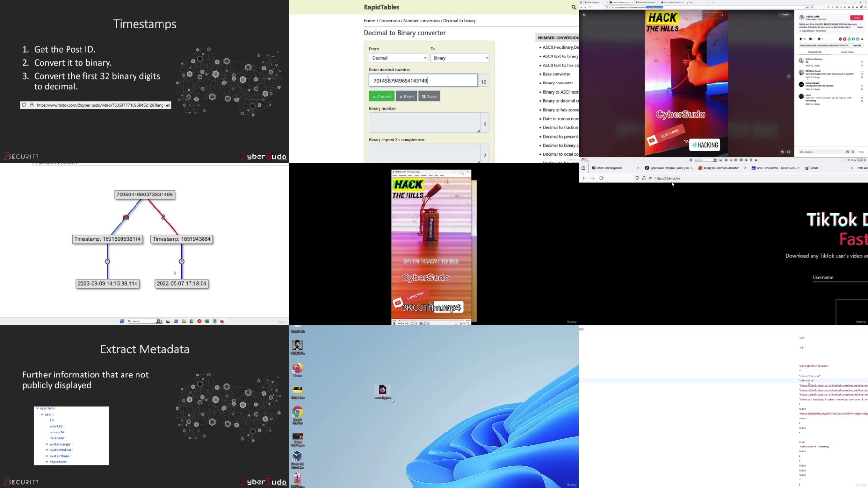
Task: Click the green Convert button
Action: click(x=382, y=96)
